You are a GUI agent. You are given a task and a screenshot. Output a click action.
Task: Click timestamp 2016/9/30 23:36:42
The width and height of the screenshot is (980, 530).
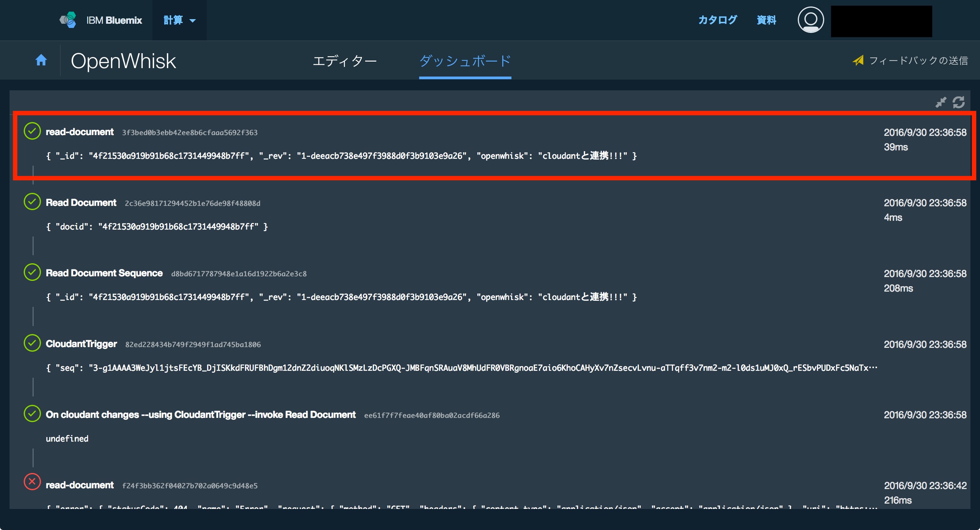tap(925, 486)
